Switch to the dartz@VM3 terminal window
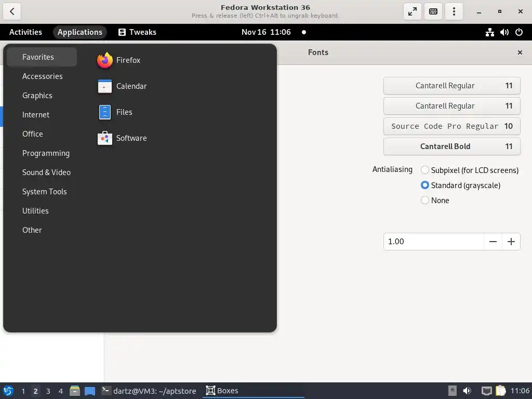This screenshot has height=399, width=532. click(149, 391)
